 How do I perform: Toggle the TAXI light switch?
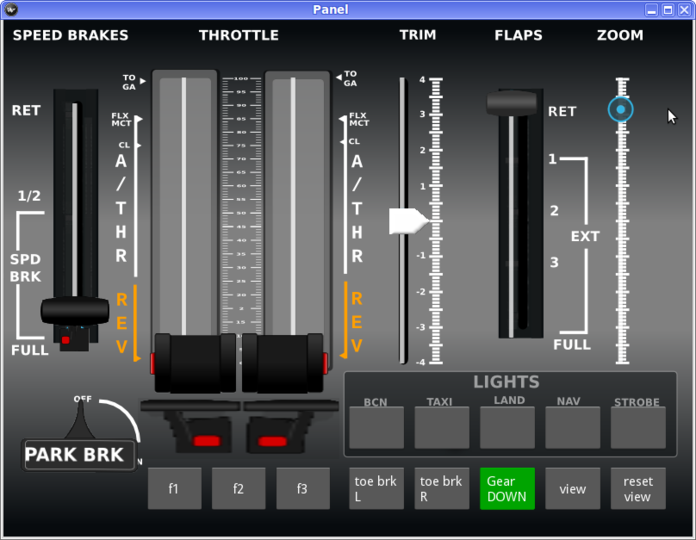coord(441,428)
